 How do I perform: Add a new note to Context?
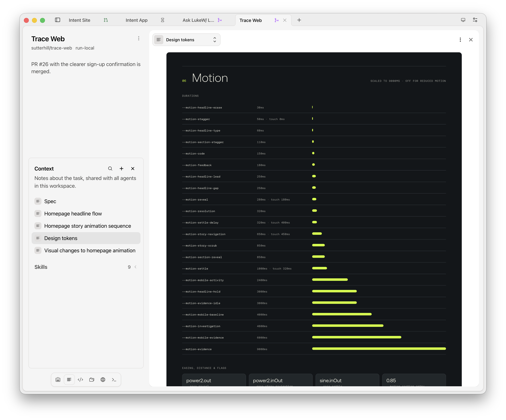121,169
